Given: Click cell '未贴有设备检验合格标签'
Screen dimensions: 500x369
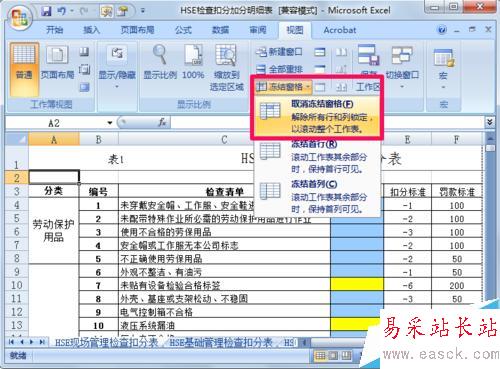Looking at the screenshot, I should (x=224, y=285).
